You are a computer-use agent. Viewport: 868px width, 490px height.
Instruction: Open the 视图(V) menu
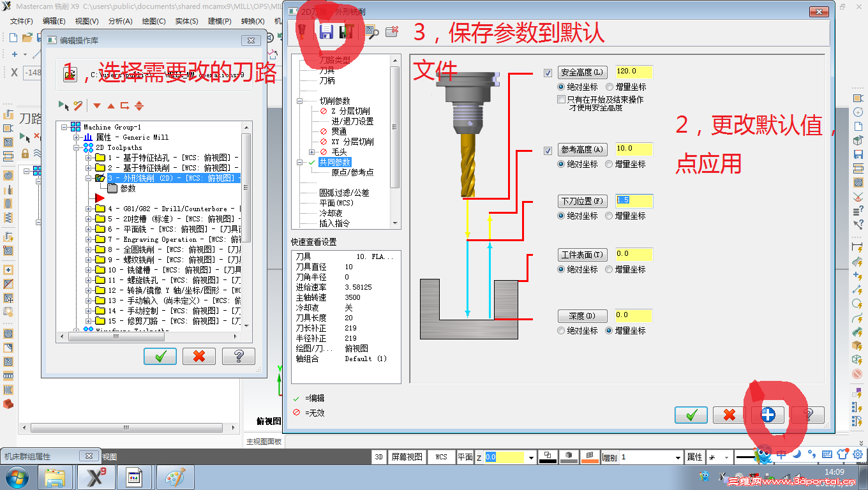click(x=87, y=21)
